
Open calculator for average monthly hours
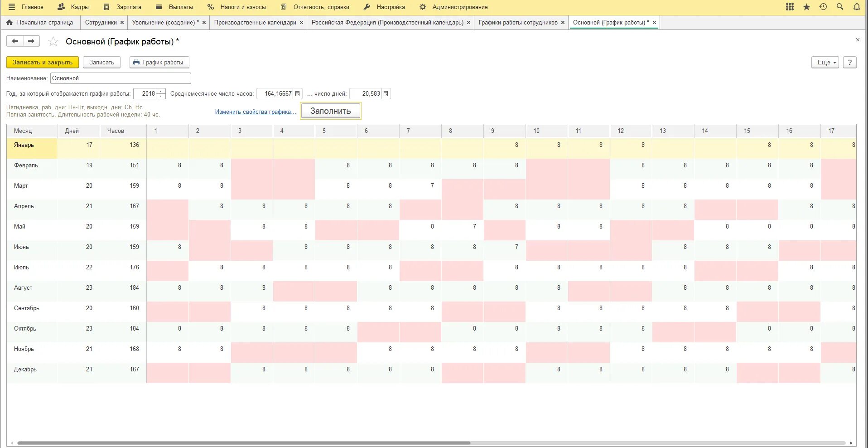(x=298, y=94)
